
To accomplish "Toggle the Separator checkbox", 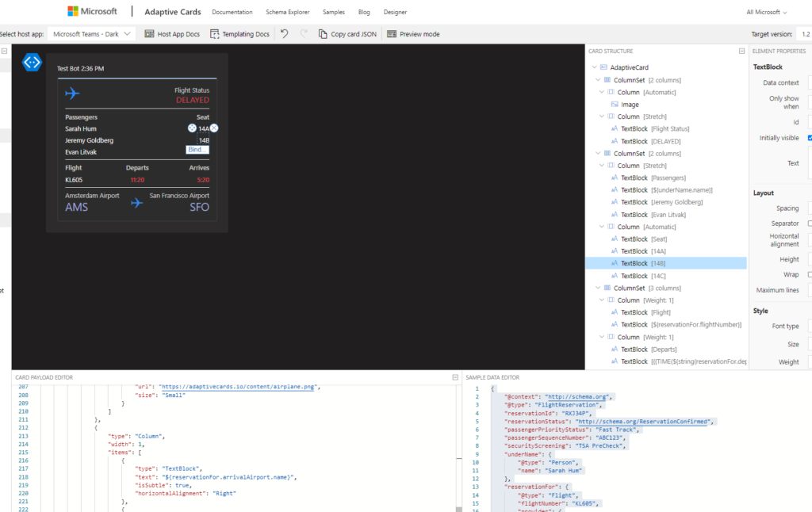I will point(810,224).
